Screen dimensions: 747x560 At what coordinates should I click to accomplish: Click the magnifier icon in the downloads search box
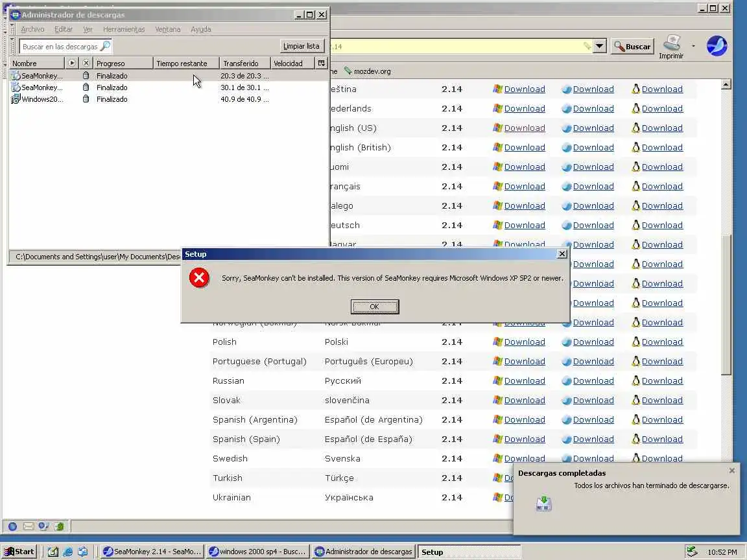click(105, 46)
